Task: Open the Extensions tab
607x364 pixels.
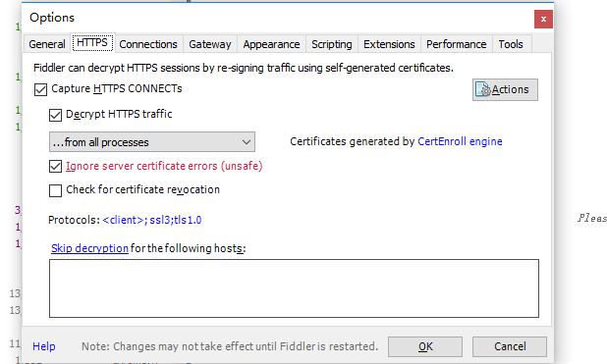Action: [x=389, y=44]
